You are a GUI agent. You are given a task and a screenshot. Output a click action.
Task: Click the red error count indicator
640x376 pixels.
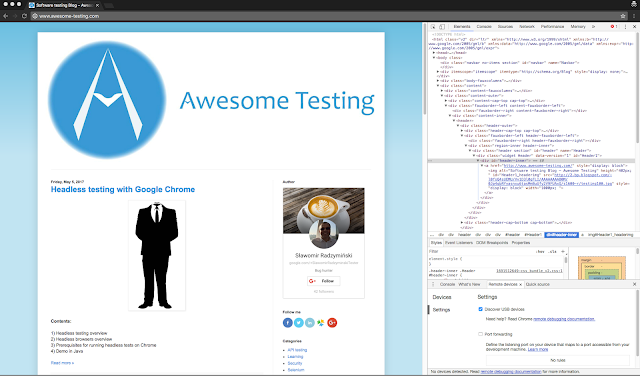tap(613, 27)
